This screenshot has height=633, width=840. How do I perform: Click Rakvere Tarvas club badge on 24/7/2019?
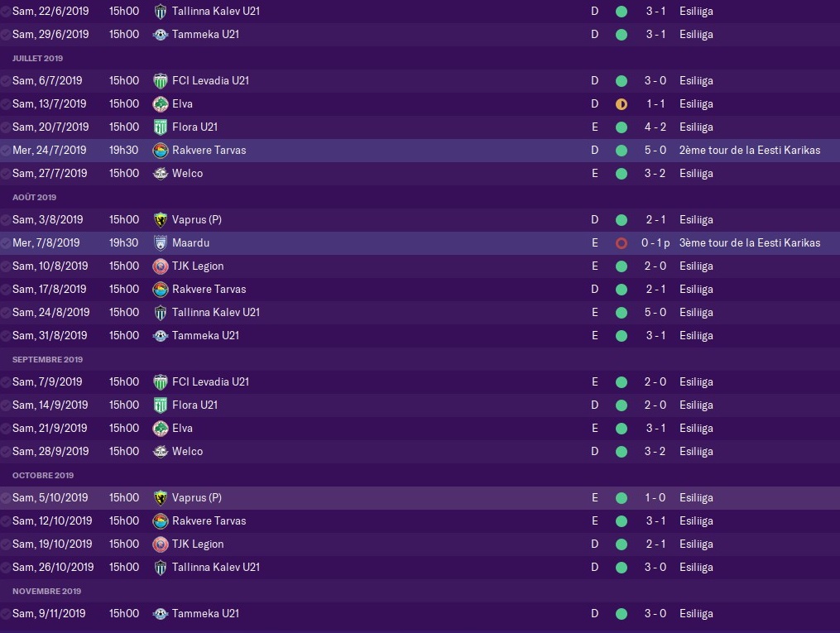[x=161, y=151]
